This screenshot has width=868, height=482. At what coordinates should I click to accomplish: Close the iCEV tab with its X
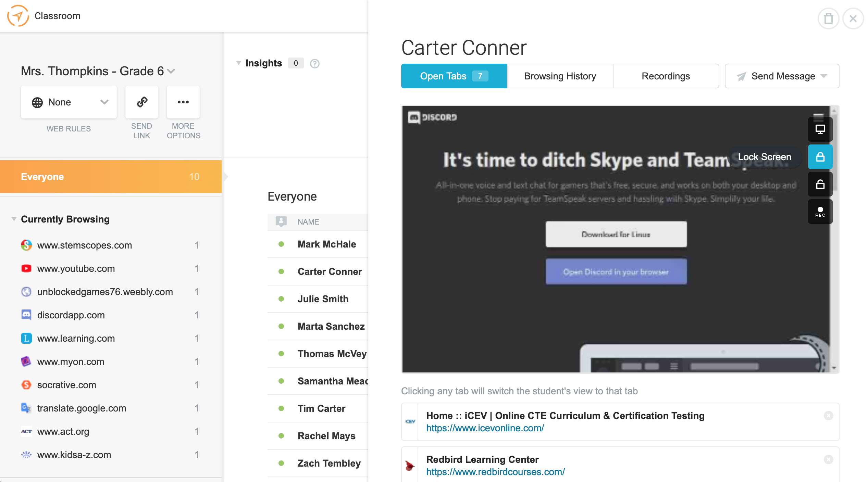(x=828, y=416)
